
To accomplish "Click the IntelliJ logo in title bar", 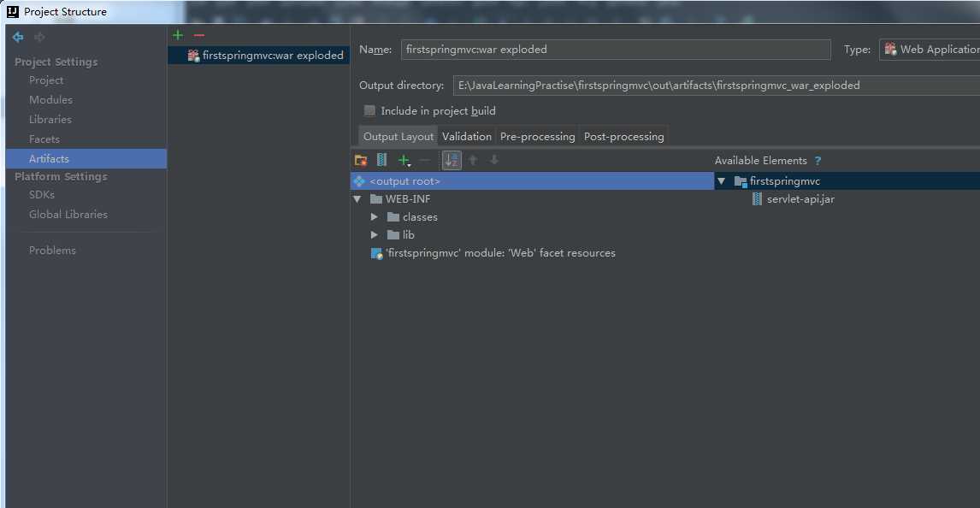I will click(13, 11).
